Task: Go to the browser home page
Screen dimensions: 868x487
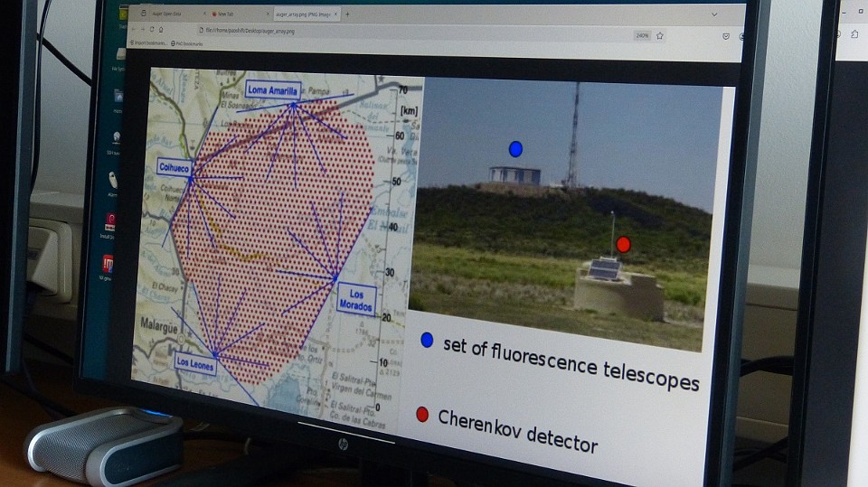Action: 161,30
